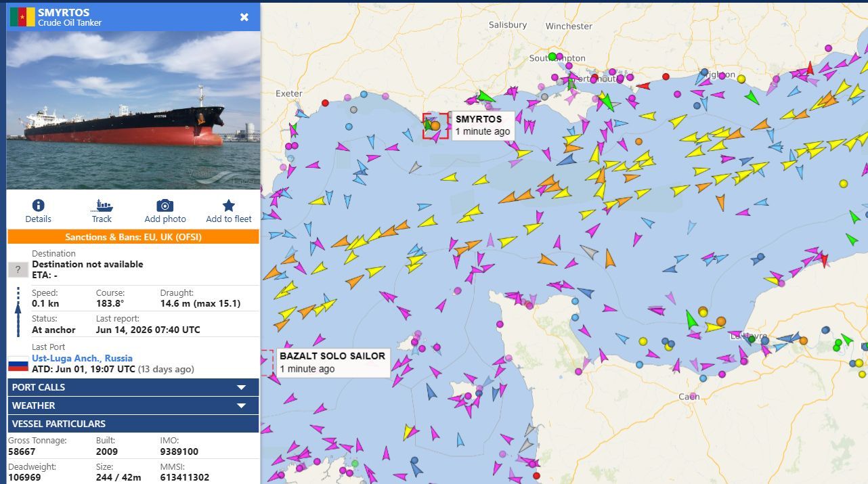This screenshot has height=484, width=868.
Task: Click the red-boxed SMYRTOS vessel marker on map
Action: pos(435,126)
